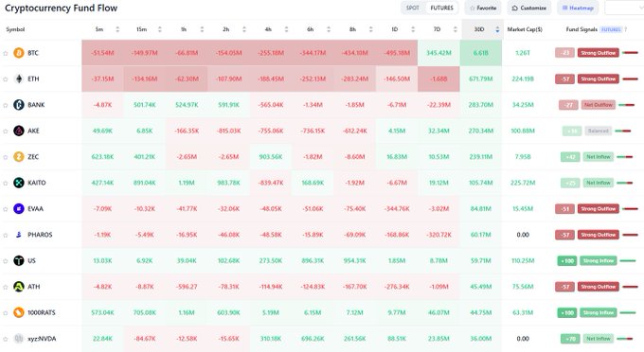This screenshot has width=644, height=352.
Task: Click the BTC coin icon
Action: 19,53
